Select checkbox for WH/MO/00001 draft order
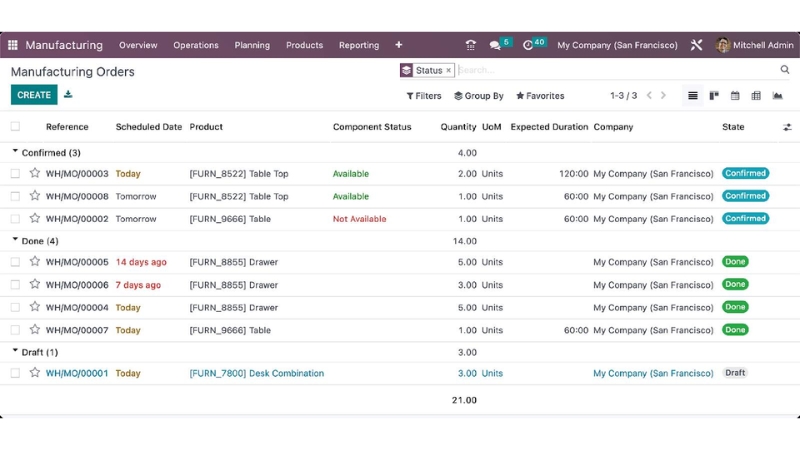This screenshot has height=450, width=800. click(15, 373)
